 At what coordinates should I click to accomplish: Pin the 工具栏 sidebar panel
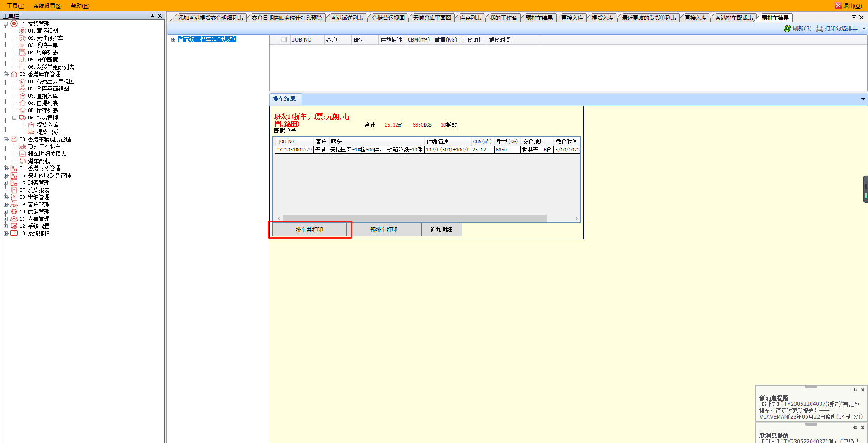pyautogui.click(x=152, y=16)
